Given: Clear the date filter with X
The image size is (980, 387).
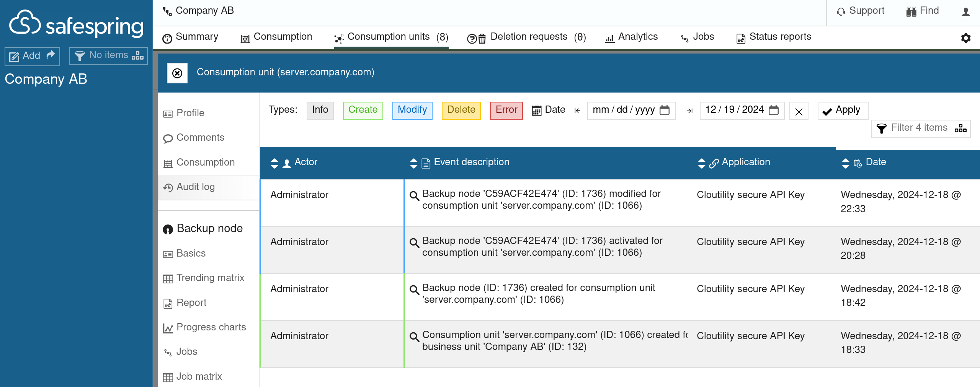Looking at the screenshot, I should coord(799,111).
